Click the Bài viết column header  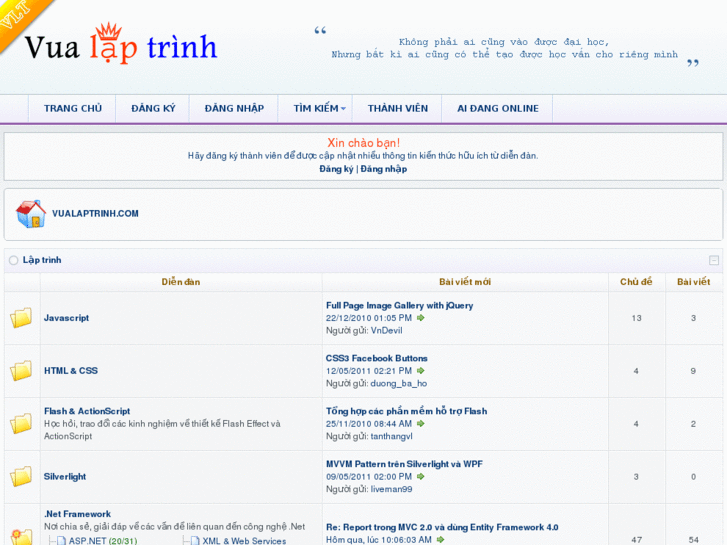click(694, 282)
